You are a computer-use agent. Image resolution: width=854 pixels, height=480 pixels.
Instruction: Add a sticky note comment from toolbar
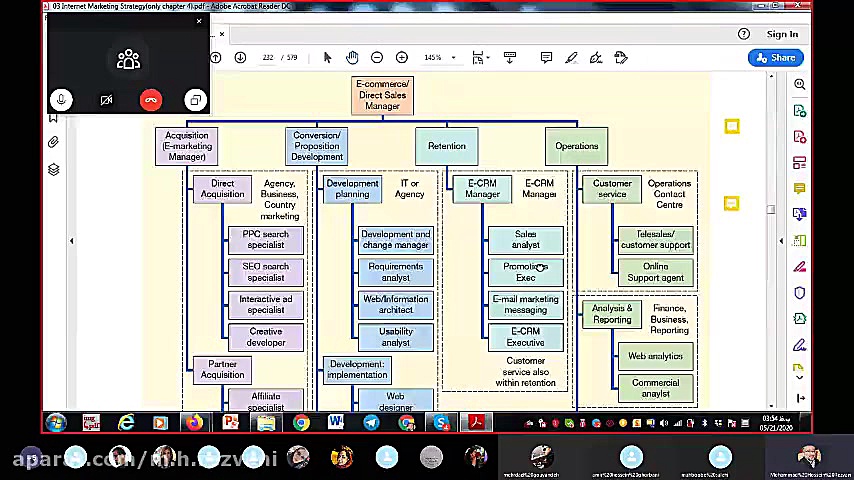click(546, 58)
